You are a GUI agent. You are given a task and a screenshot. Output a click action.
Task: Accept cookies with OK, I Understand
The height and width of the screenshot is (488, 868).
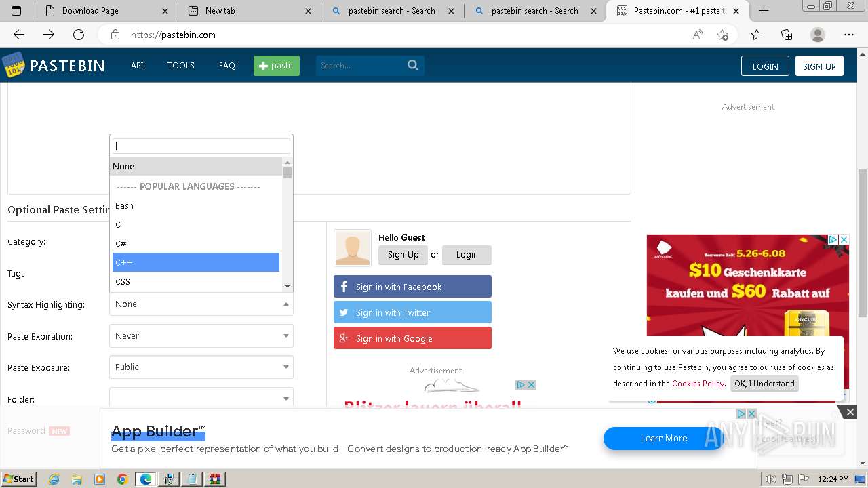764,384
